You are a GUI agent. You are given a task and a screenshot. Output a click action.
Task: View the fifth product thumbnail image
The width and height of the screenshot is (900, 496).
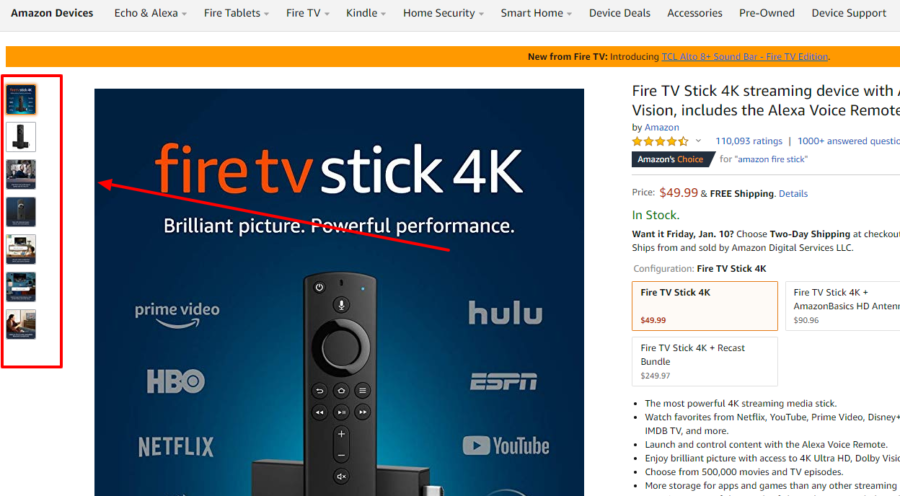pyautogui.click(x=21, y=249)
